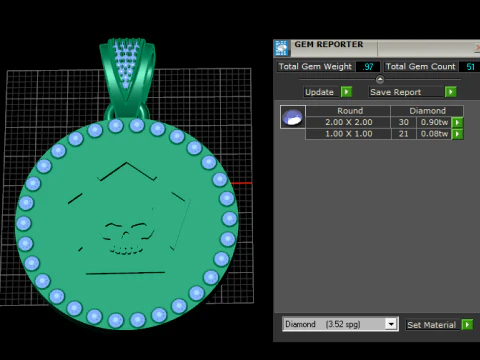Viewport: 480px width, 360px height.
Task: Click the Total Gem Count value 51
Action: coord(470,67)
